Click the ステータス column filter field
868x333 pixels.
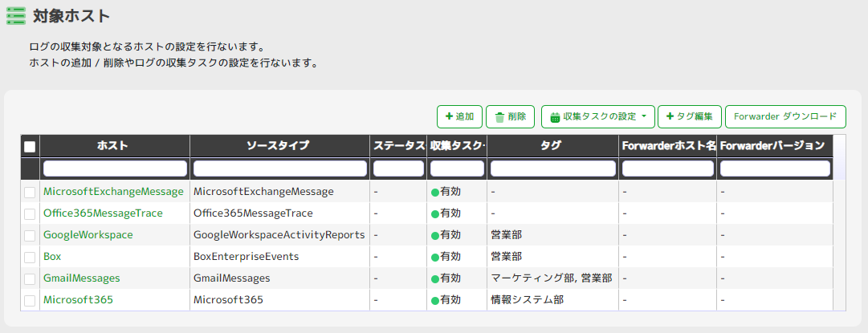(x=398, y=169)
